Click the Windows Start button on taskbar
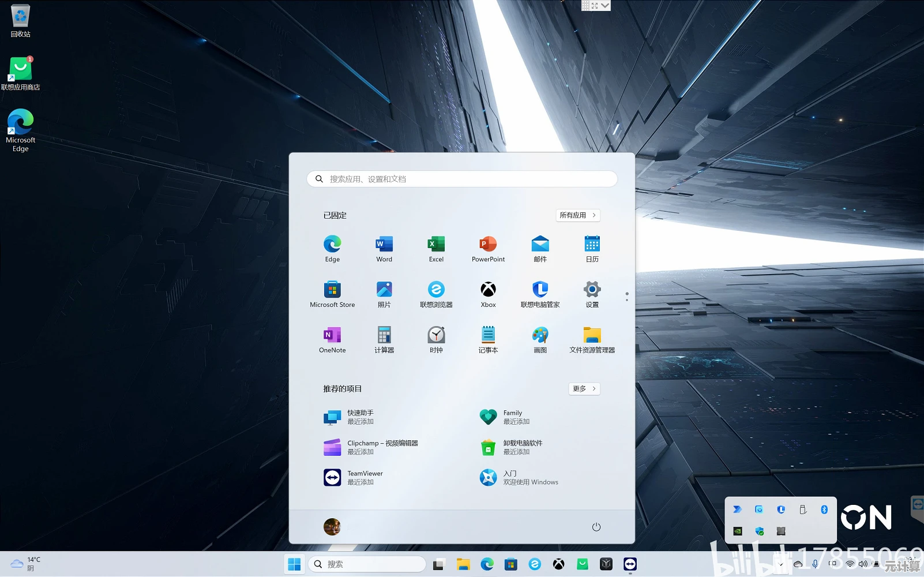 click(294, 564)
